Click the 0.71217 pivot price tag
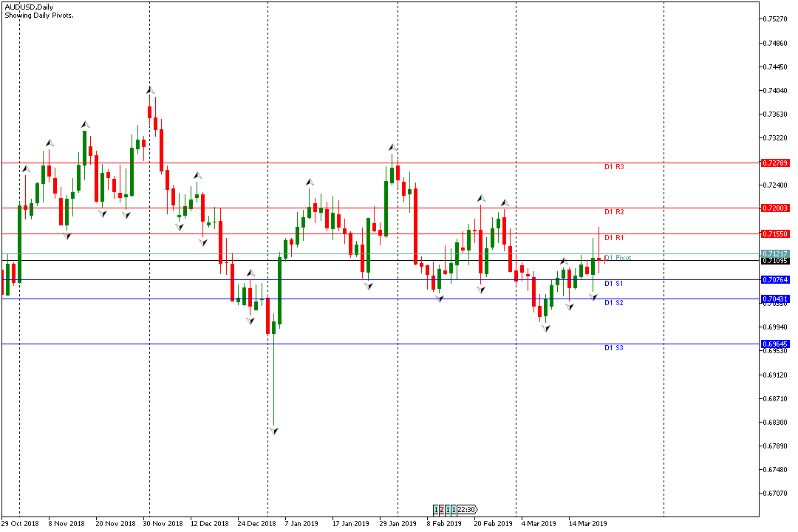 coord(775,253)
